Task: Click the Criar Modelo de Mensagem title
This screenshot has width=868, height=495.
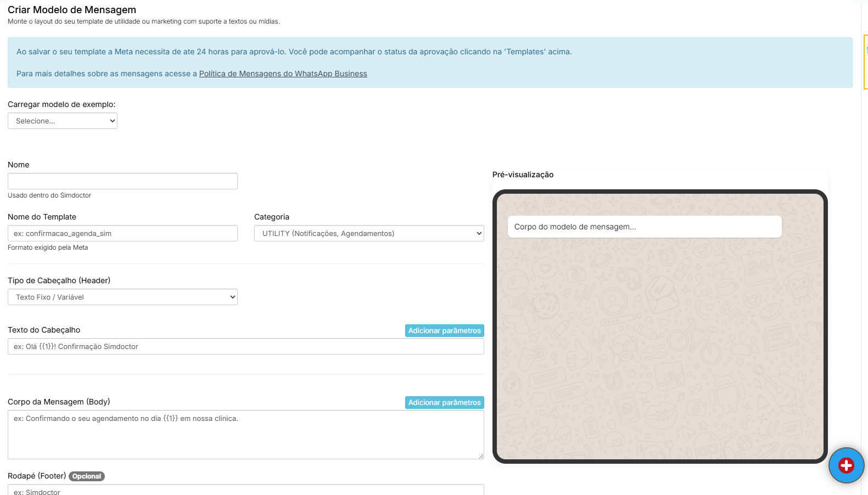Action: coord(72,10)
